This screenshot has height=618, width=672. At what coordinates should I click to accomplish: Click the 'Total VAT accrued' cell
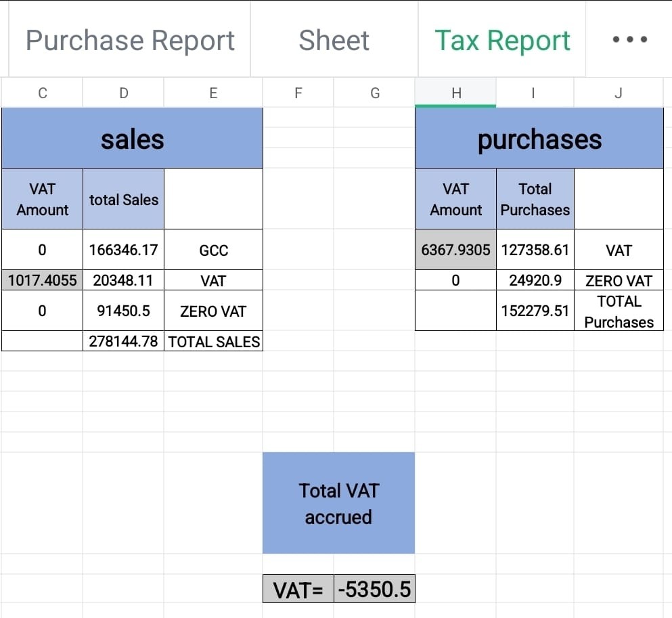pyautogui.click(x=338, y=503)
